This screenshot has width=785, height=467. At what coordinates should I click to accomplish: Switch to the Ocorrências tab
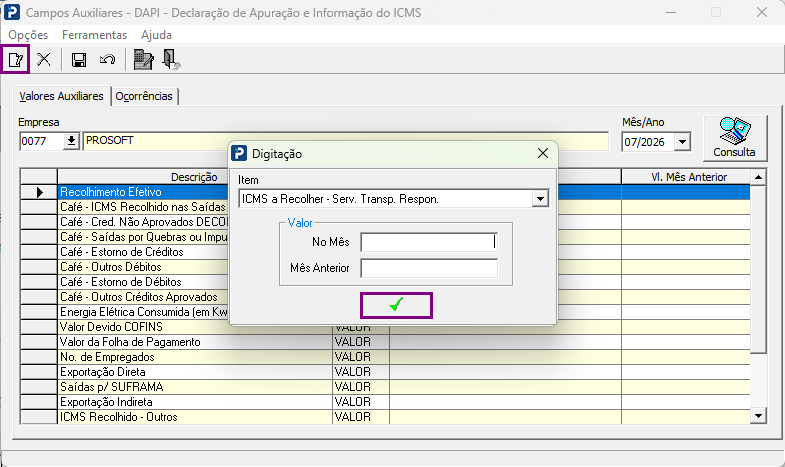coord(144,96)
